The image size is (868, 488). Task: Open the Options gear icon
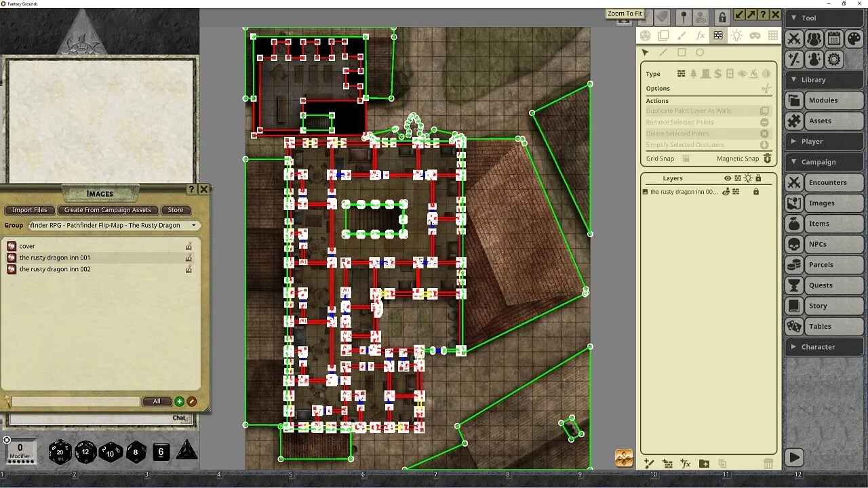point(834,59)
